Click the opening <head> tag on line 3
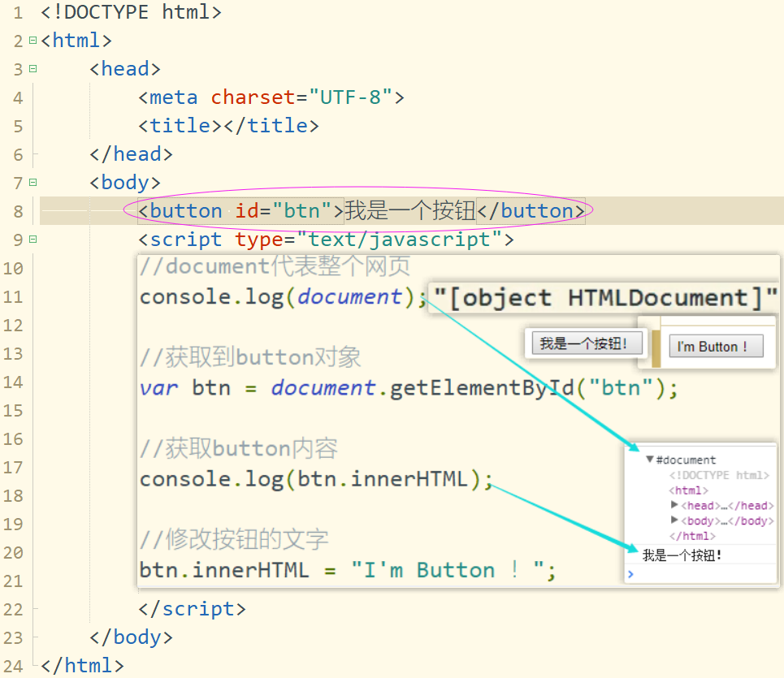784x678 pixels. (x=125, y=69)
